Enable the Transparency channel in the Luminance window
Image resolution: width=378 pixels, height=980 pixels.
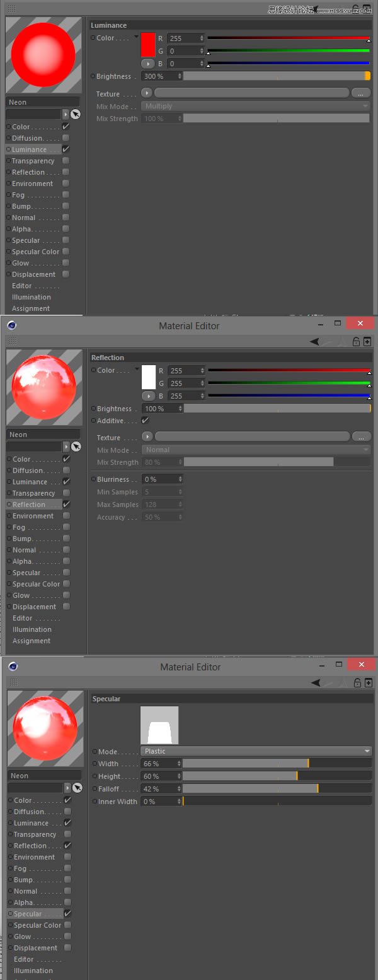66,161
